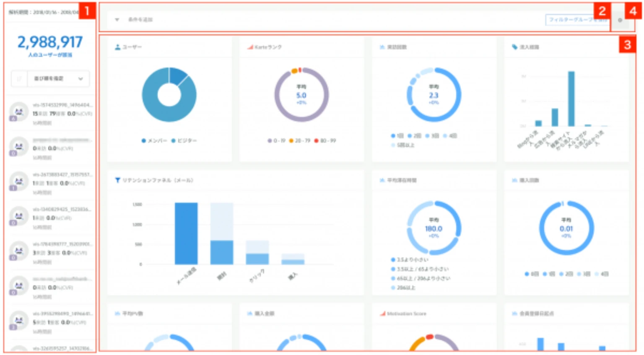Toggle the 0-19 legend in Karteランク chart
The height and width of the screenshot is (355, 644).
276,141
